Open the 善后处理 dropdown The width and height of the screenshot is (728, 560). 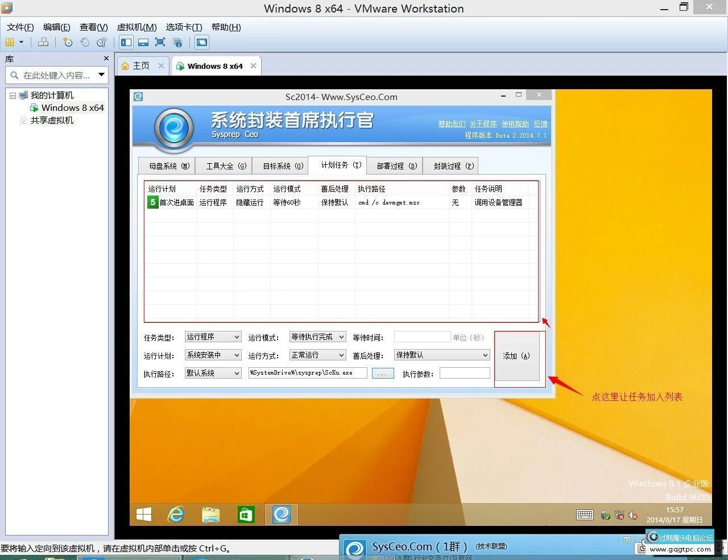[x=442, y=355]
